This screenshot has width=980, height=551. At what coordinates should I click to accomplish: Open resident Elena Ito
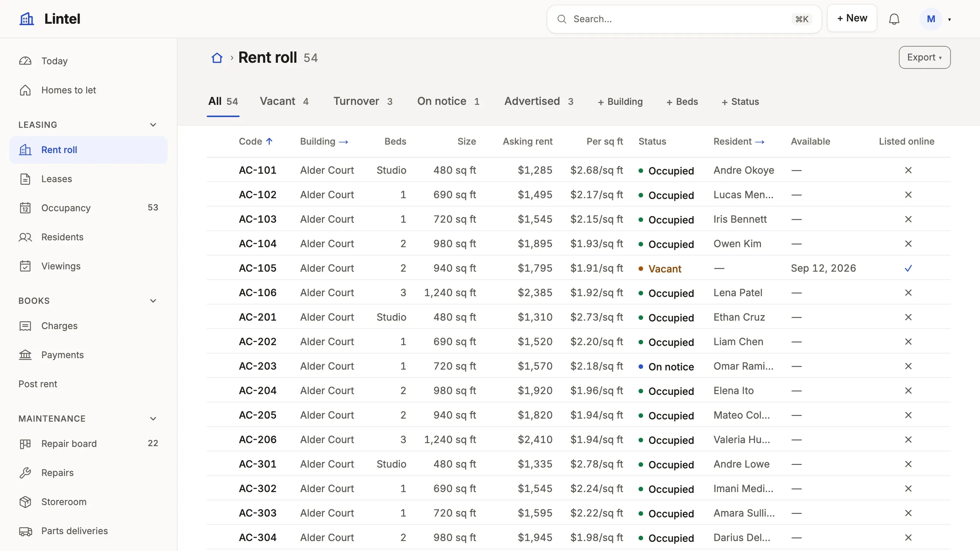click(x=733, y=390)
